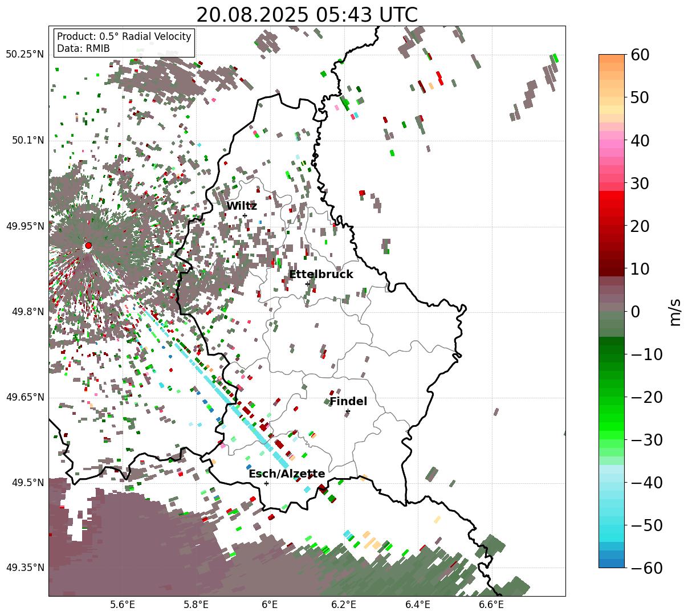Click the 50.1°N latitude label

[x=27, y=140]
